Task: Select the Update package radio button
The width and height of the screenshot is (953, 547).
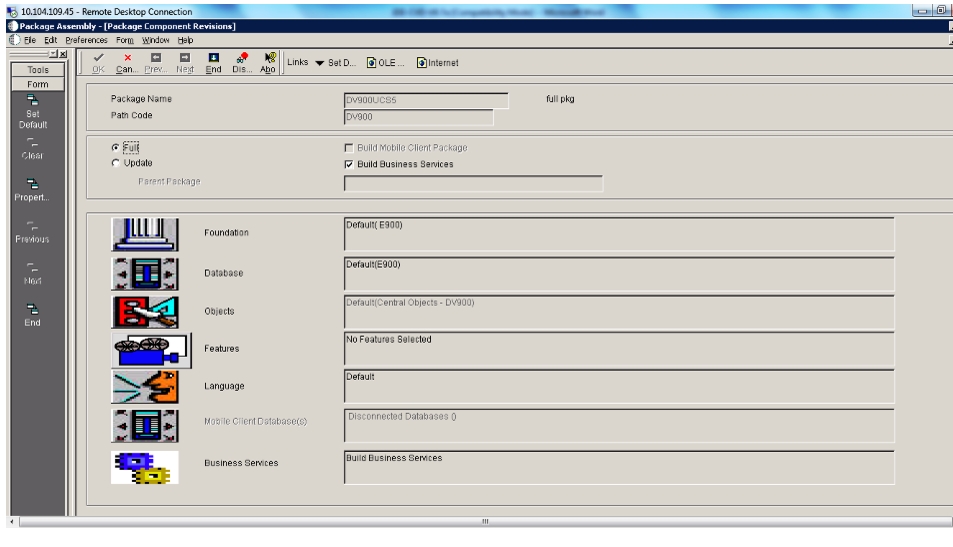Action: coord(115,163)
